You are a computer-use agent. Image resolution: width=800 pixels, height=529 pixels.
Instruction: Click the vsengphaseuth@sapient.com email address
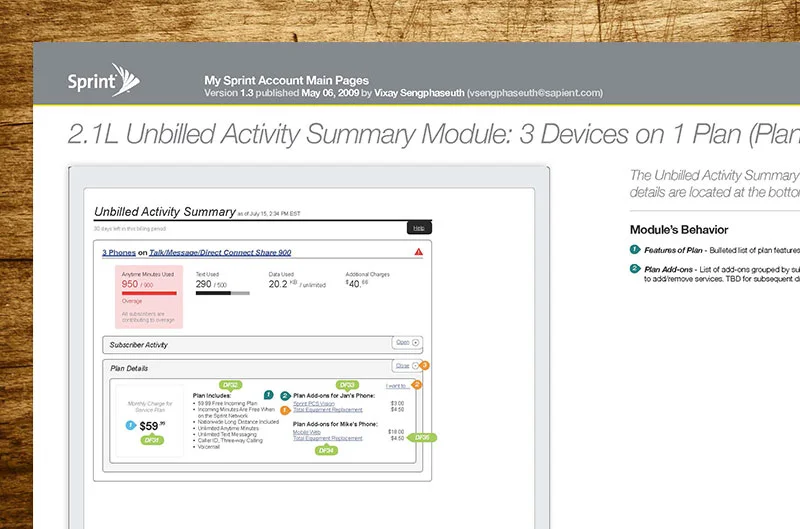[535, 93]
